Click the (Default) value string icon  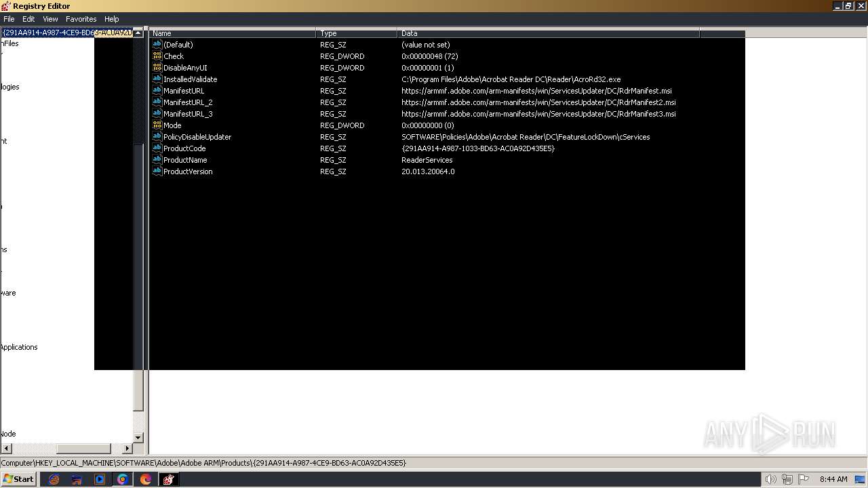(157, 45)
